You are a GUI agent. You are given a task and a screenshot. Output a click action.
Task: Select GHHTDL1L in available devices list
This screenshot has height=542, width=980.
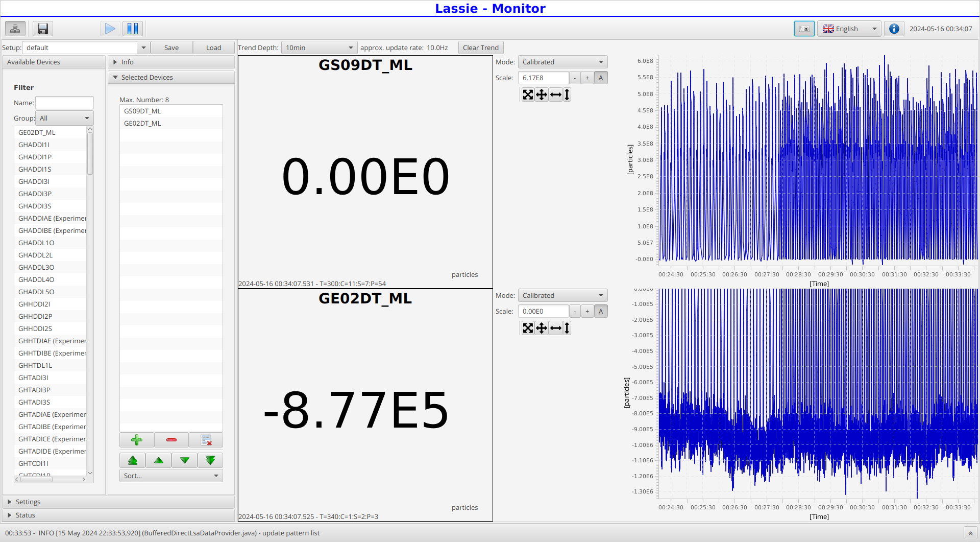tap(51, 365)
